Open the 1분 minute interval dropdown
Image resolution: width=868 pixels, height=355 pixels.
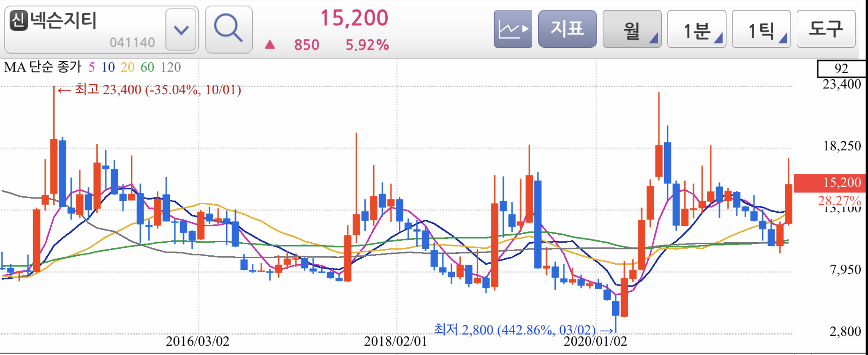point(697,29)
